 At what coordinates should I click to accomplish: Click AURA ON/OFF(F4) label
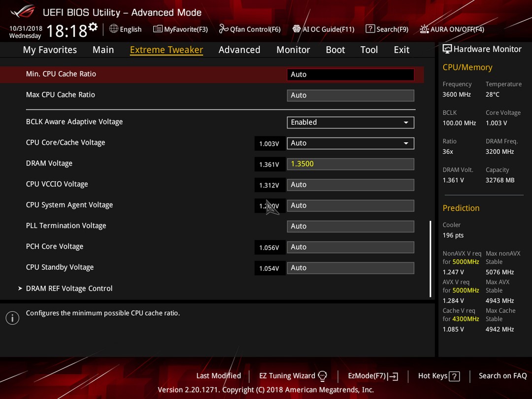coord(457,29)
